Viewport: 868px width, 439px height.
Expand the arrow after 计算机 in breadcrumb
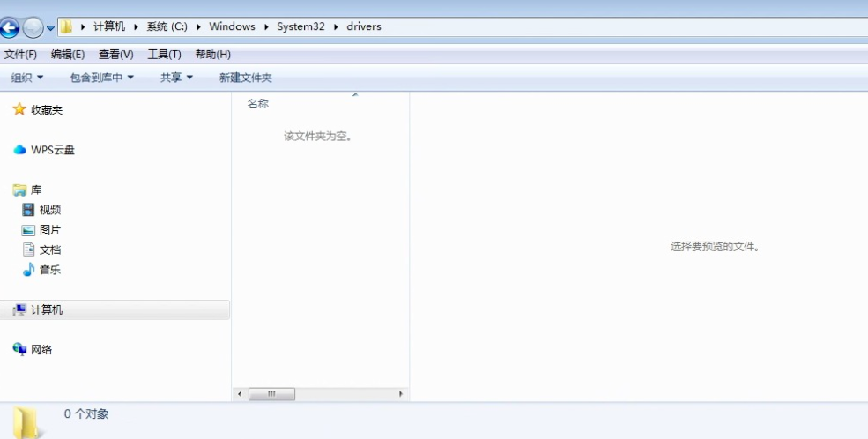136,26
